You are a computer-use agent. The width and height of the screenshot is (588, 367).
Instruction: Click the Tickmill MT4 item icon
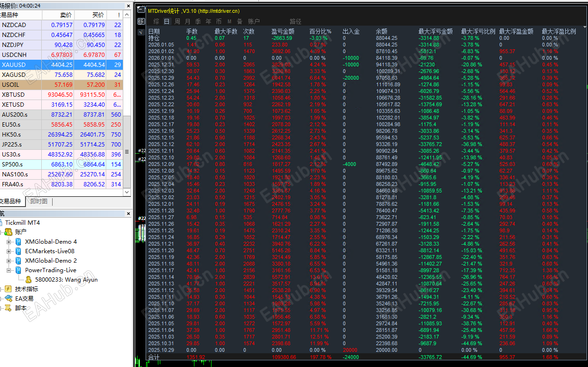click(x=2, y=222)
